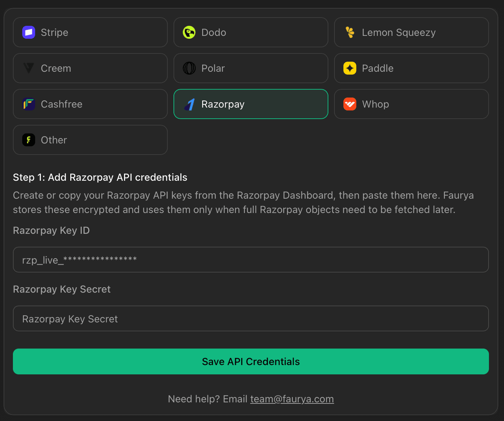
Task: Click the 'Razorpay Key Secret' field label above input
Action: coord(62,289)
